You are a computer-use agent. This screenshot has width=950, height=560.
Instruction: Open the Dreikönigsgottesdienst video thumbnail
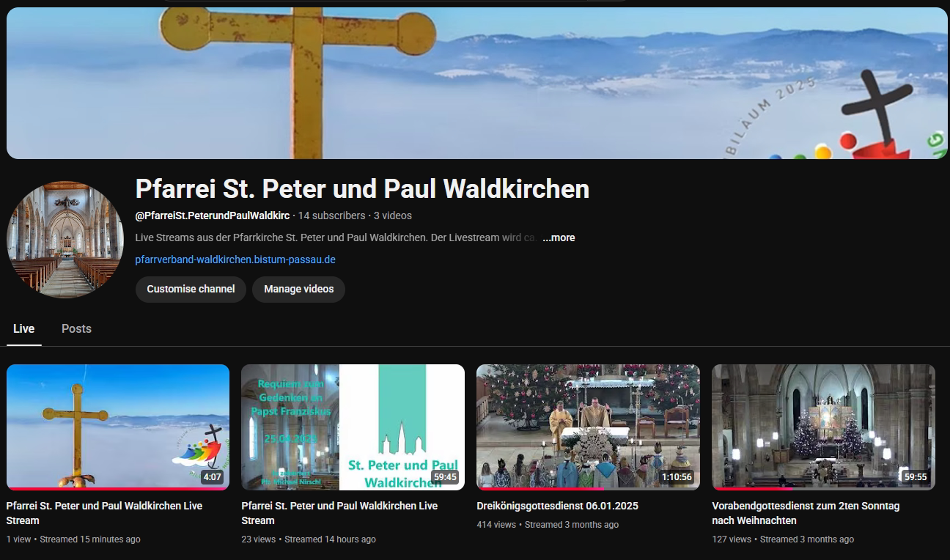click(x=588, y=427)
